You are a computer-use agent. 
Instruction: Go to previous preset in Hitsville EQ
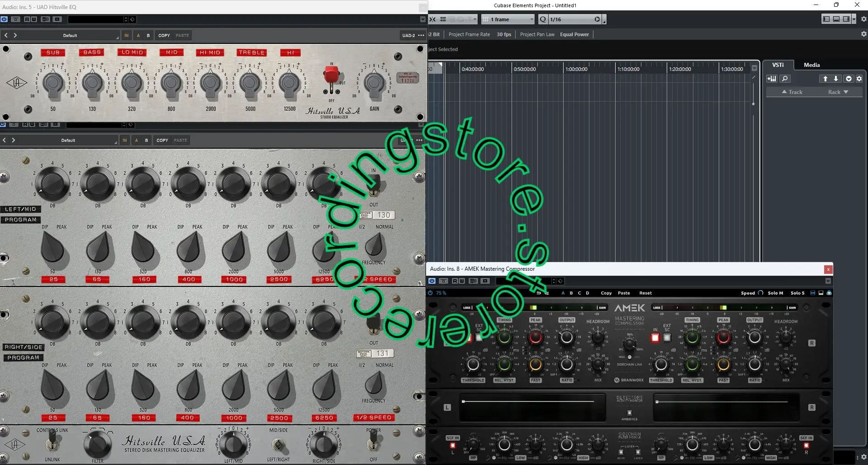click(x=6, y=35)
